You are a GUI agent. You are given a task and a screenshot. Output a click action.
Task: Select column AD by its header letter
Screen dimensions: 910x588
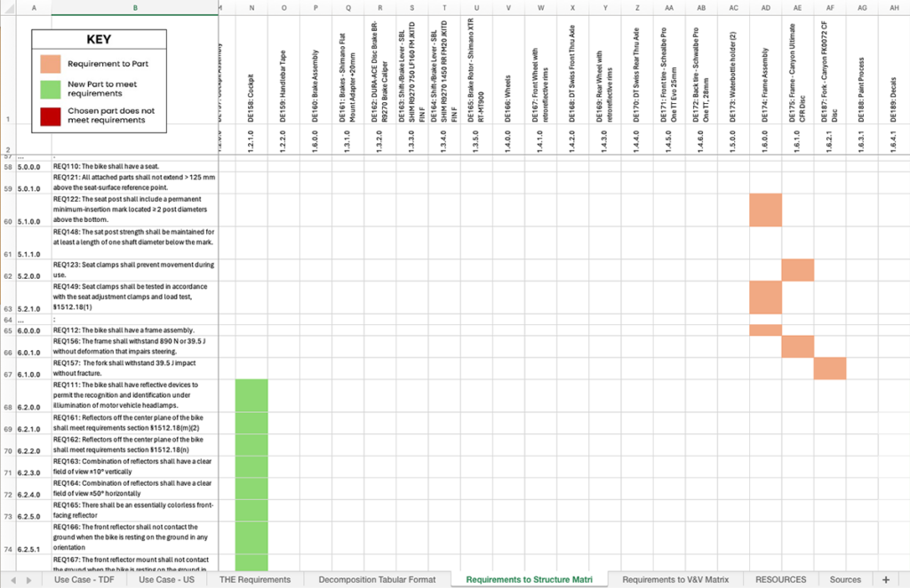click(x=765, y=7)
